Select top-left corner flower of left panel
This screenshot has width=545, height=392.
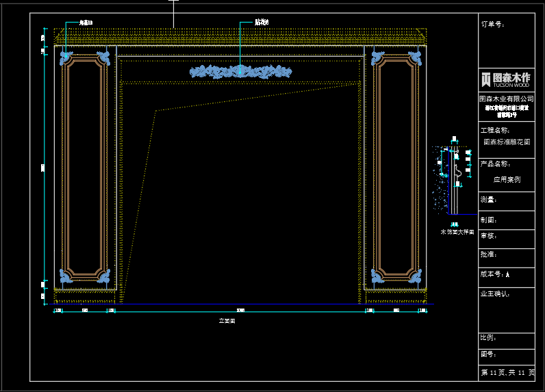coord(66,58)
